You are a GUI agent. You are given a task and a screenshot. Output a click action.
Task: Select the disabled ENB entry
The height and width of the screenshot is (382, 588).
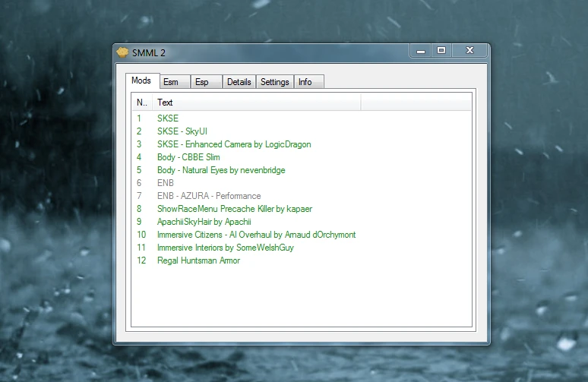click(x=166, y=183)
